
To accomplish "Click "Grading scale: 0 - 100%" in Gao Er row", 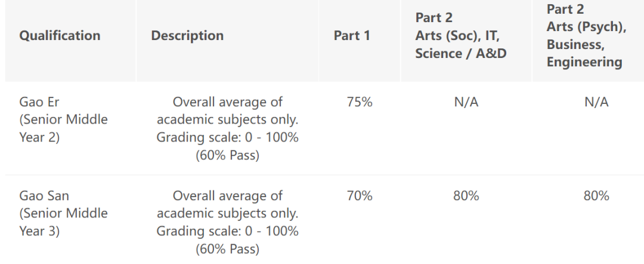I will point(227,137).
